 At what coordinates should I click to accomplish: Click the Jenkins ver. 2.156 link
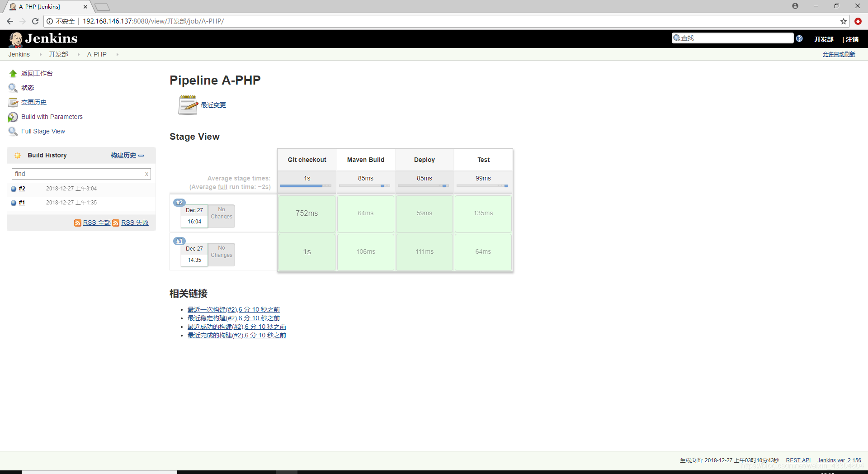point(840,460)
